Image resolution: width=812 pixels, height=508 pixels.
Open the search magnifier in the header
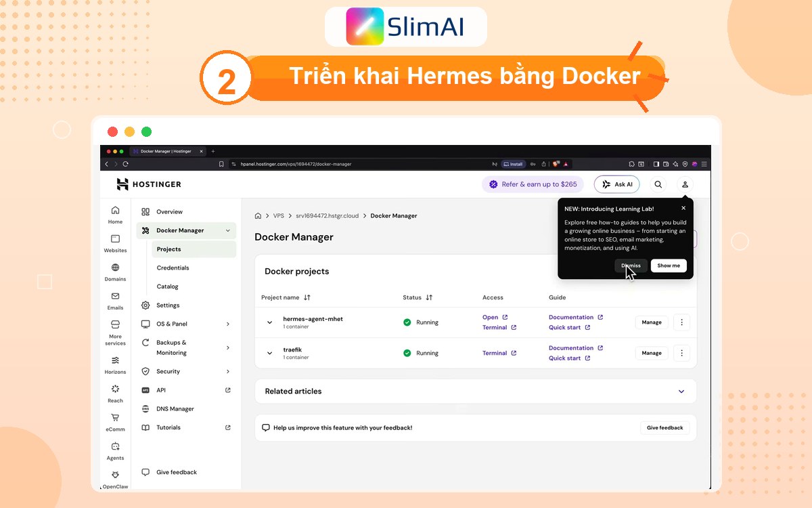[x=658, y=184]
